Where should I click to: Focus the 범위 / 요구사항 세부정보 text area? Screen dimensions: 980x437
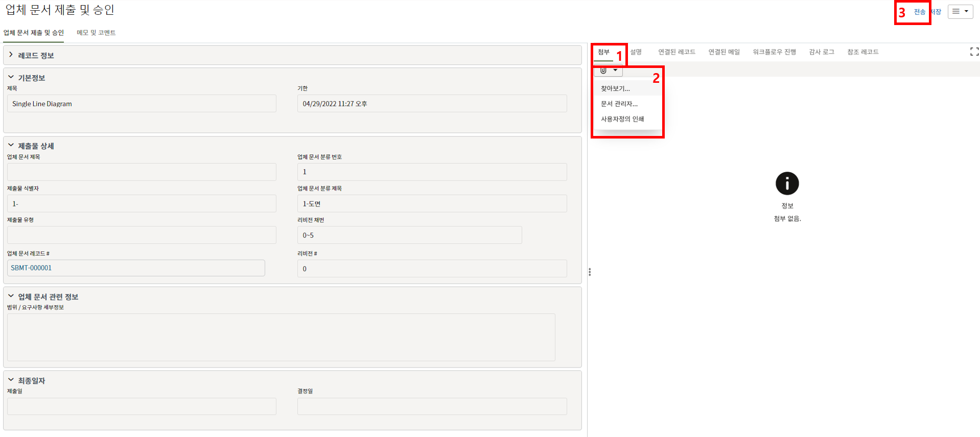(281, 337)
